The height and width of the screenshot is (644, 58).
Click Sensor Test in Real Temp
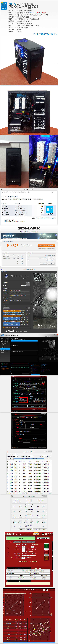(22, 529)
